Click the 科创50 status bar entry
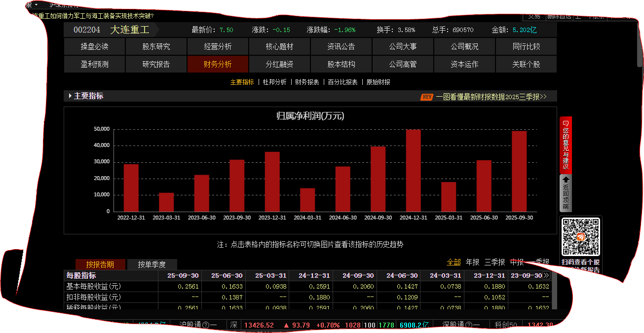The height and width of the screenshot is (333, 644). (x=506, y=325)
